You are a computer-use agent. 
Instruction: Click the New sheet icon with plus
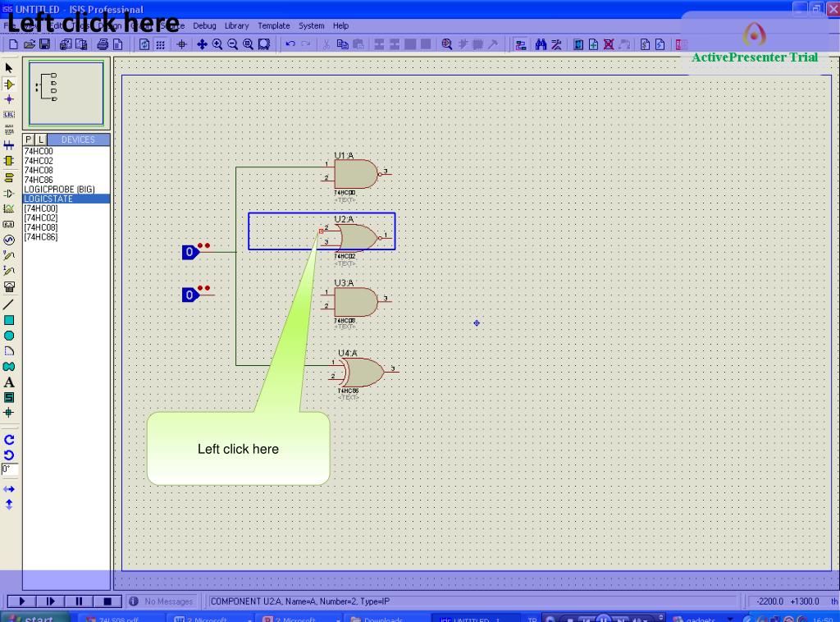[593, 44]
